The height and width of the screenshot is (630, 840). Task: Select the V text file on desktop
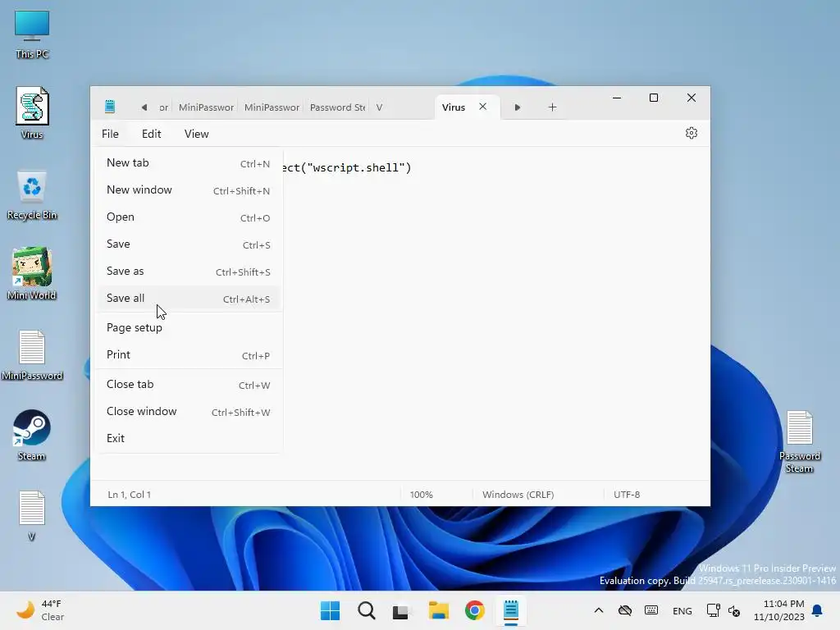point(32,515)
